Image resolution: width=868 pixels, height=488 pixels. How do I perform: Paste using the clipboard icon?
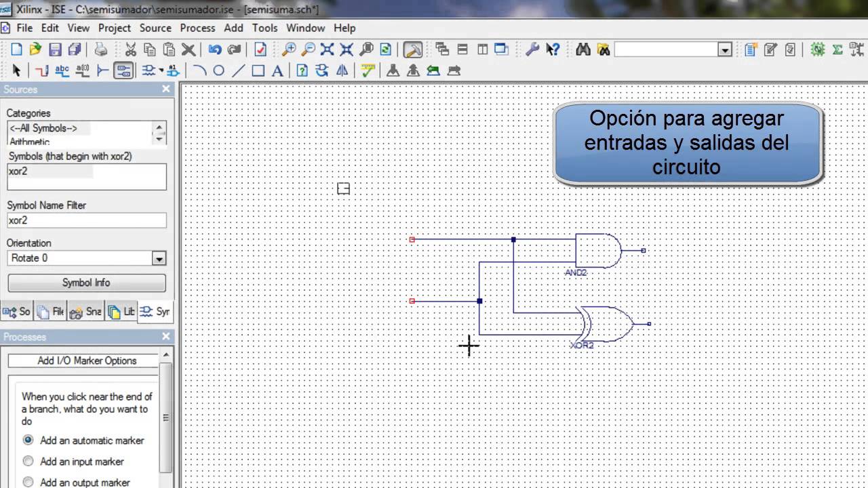[169, 49]
